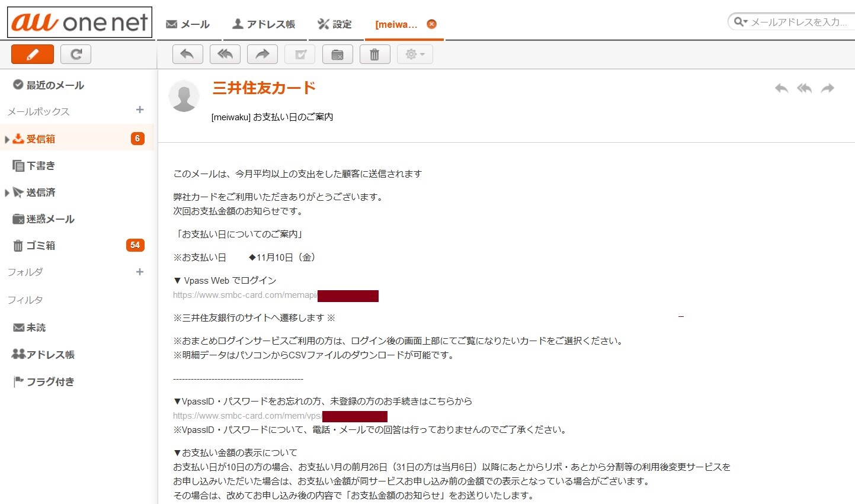This screenshot has height=504, width=855.
Task: Click the line about CSVファイルのダウンロード
Action: (313, 355)
